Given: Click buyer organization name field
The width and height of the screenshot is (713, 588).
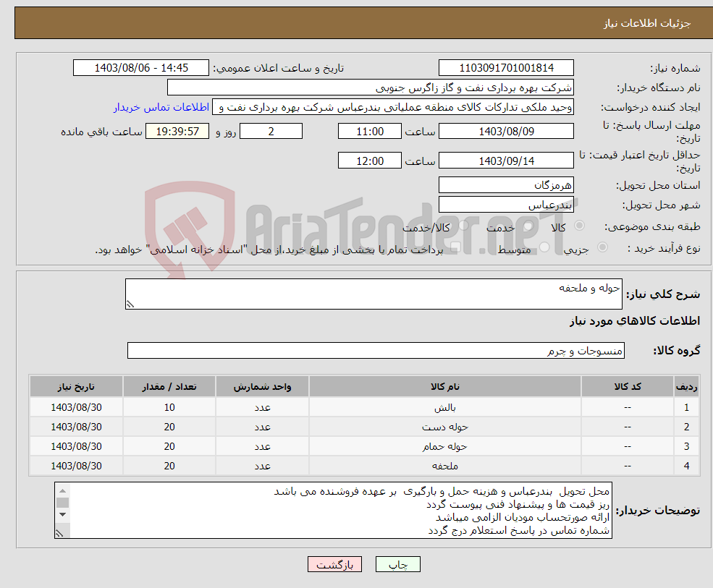Looking at the screenshot, I should pos(370,88).
